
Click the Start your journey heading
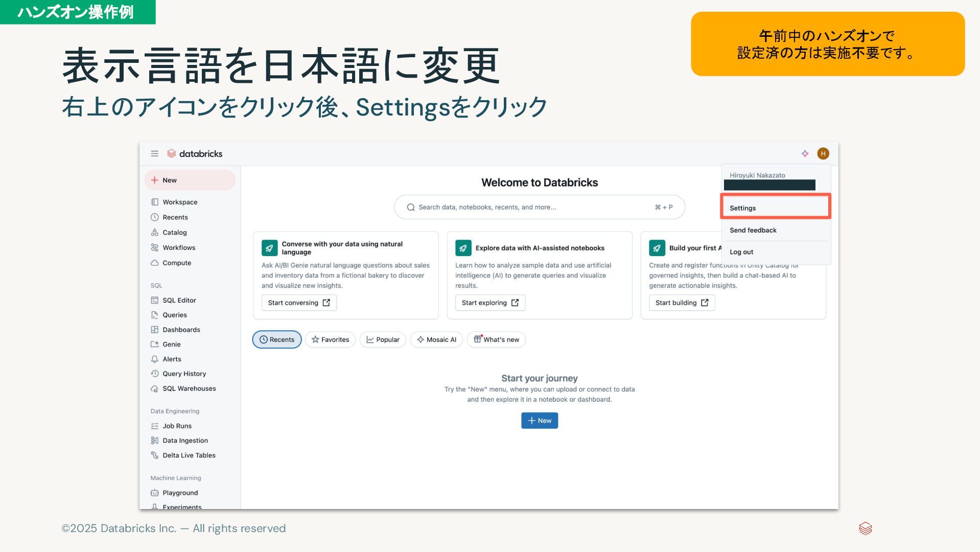540,378
